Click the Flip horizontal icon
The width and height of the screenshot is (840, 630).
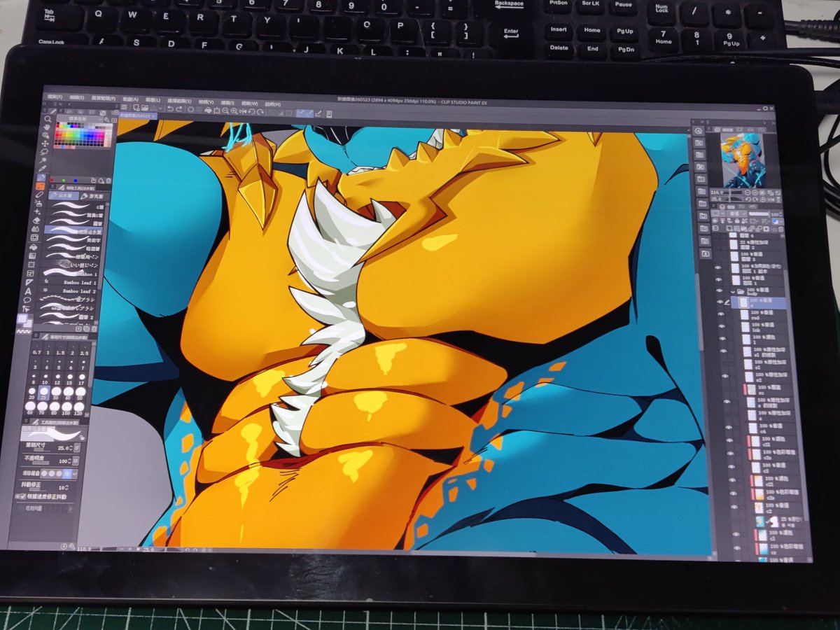coord(243,111)
